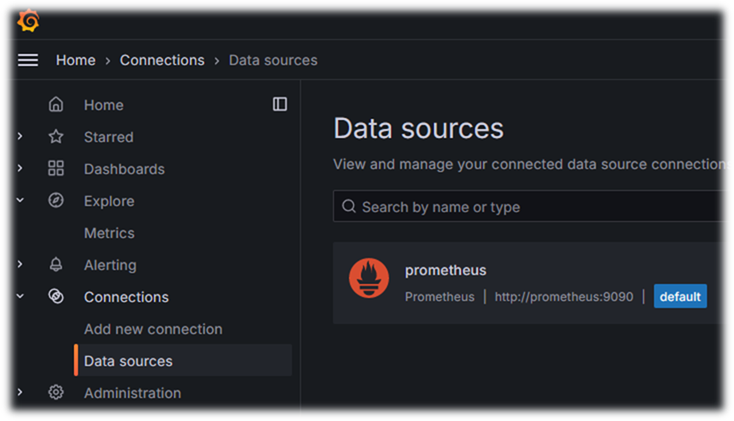This screenshot has height=421, width=734.
Task: Click the search magnifier icon
Action: (x=349, y=206)
